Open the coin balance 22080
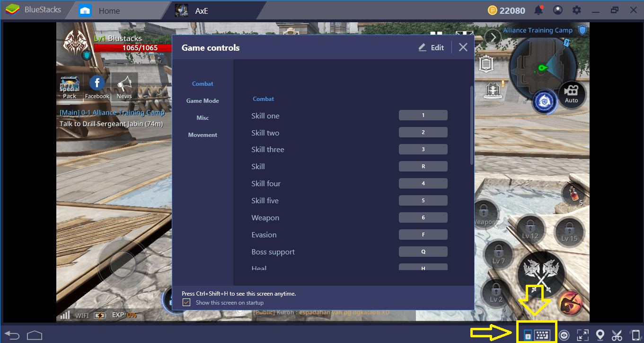The height and width of the screenshot is (343, 644). (506, 10)
